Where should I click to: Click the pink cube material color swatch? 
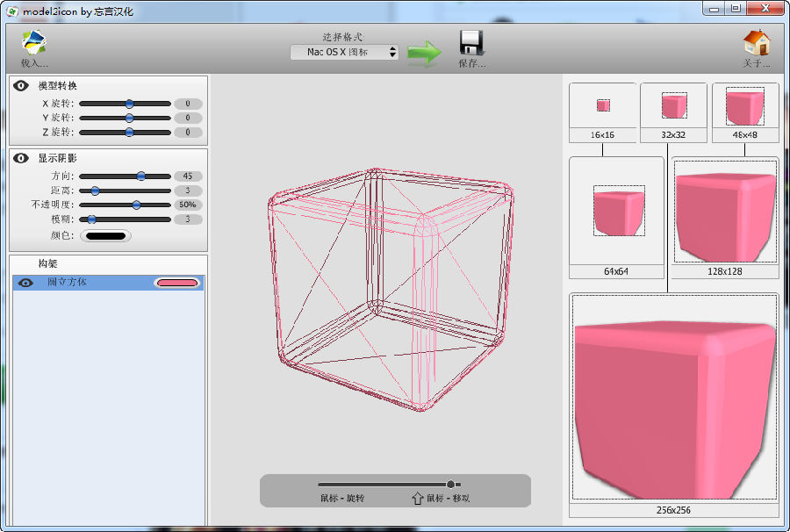176,283
